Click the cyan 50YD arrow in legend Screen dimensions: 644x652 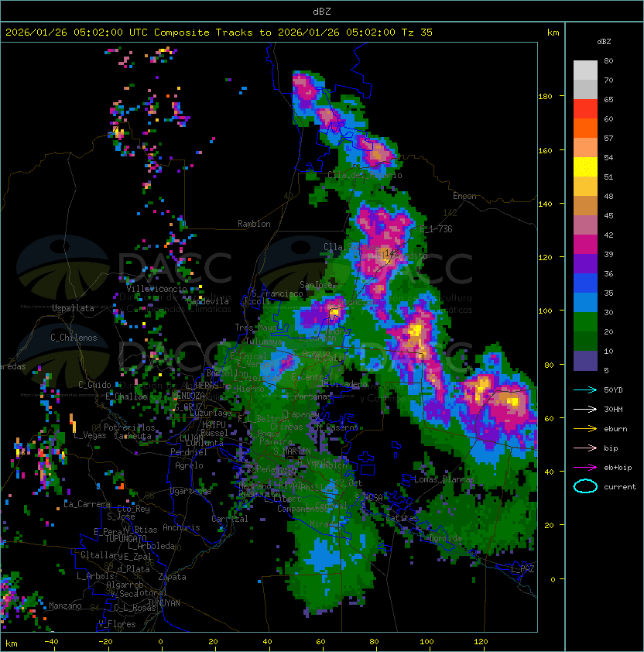585,390
